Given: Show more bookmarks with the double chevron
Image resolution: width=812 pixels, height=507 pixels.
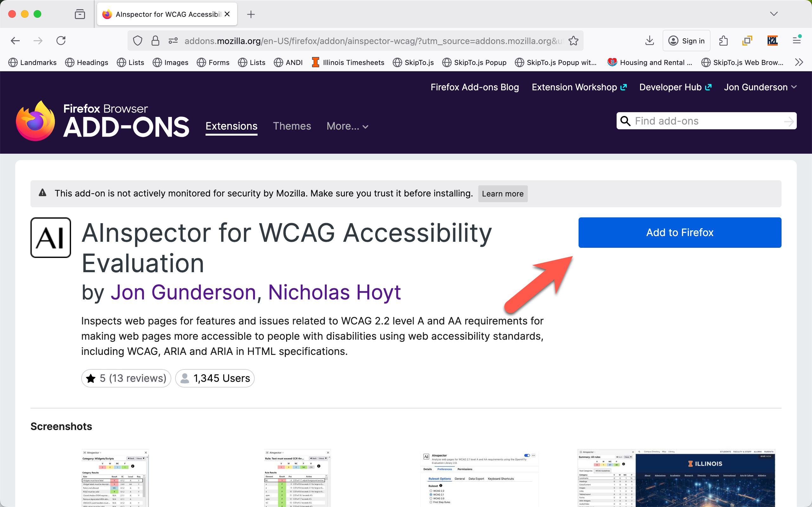Looking at the screenshot, I should click(x=799, y=62).
